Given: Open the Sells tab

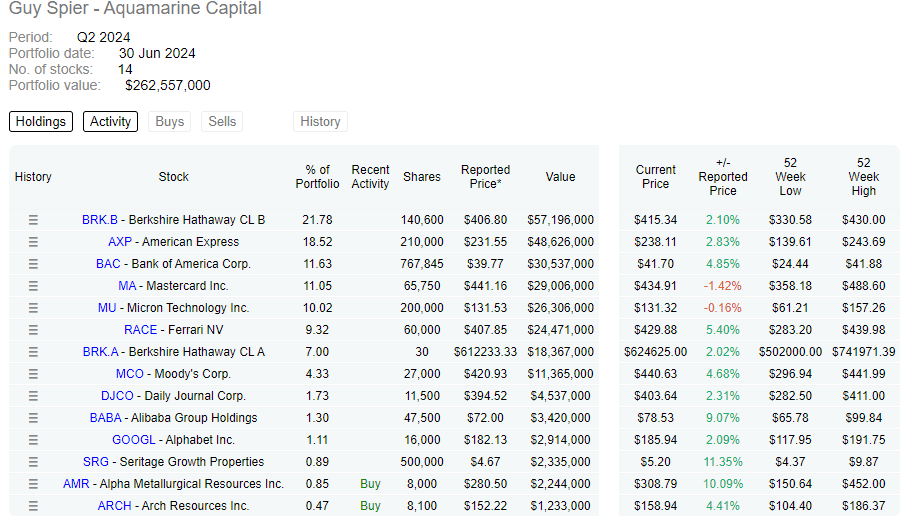Looking at the screenshot, I should pos(222,122).
